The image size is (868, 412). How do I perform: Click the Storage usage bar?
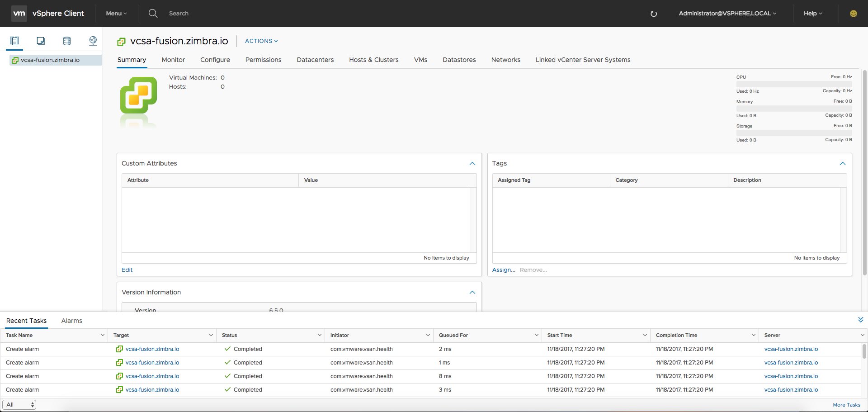(x=794, y=133)
